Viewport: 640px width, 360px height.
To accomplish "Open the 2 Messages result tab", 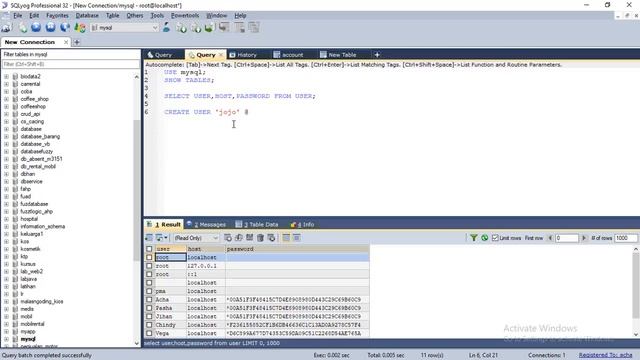I will (x=207, y=224).
